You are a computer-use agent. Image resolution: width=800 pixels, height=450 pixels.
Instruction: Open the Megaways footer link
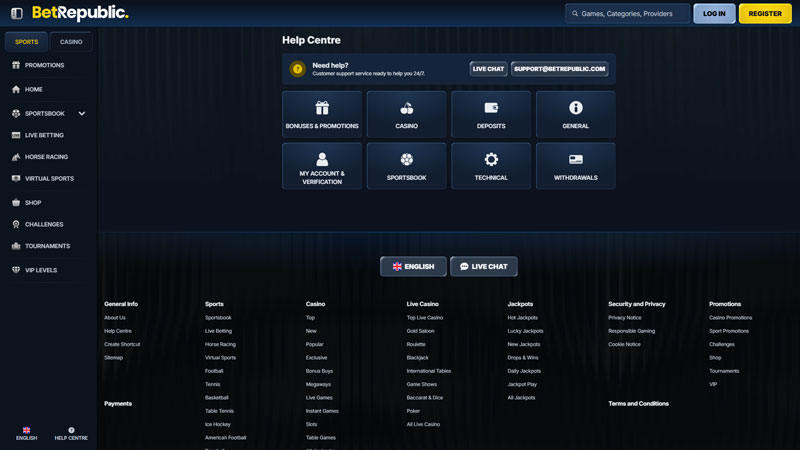(x=318, y=384)
